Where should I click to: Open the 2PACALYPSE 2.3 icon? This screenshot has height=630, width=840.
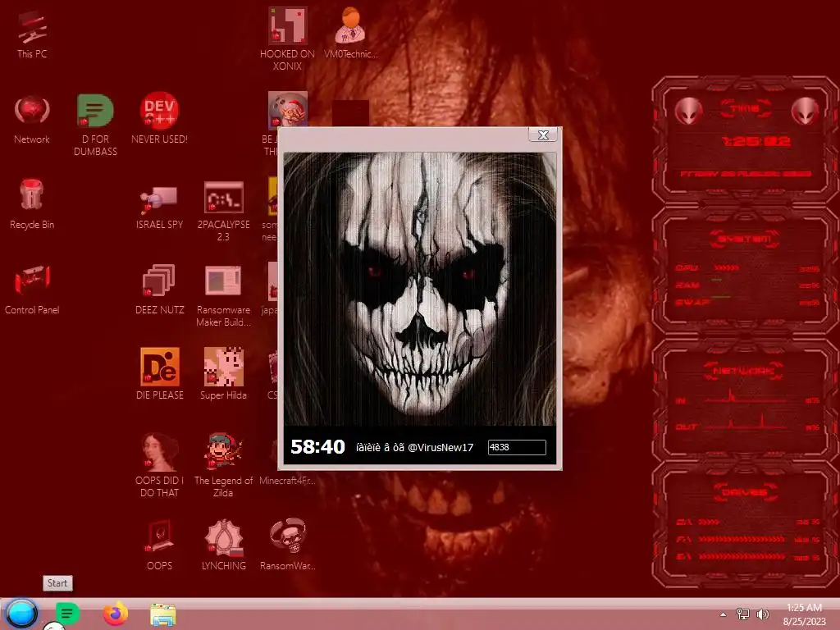pos(223,210)
